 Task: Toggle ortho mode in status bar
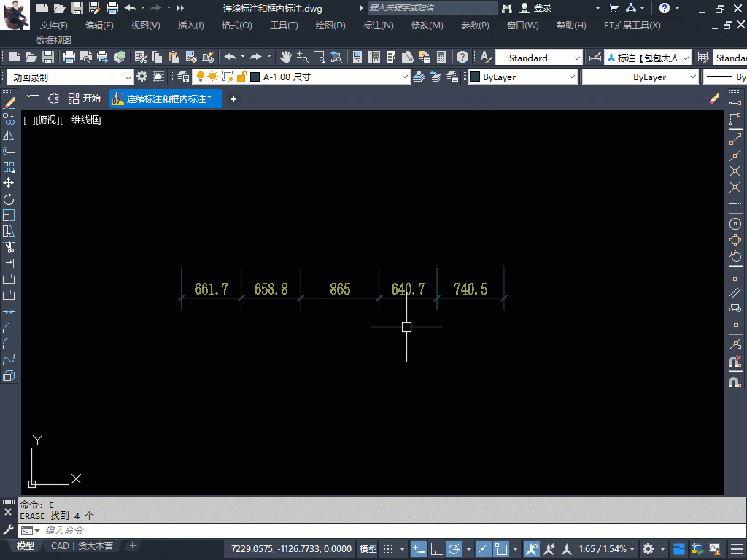[436, 549]
